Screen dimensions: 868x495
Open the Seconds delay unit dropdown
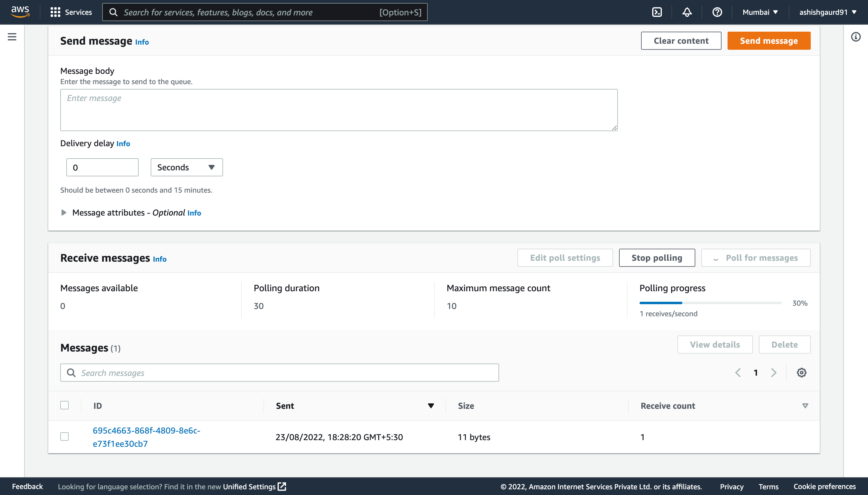pyautogui.click(x=187, y=167)
